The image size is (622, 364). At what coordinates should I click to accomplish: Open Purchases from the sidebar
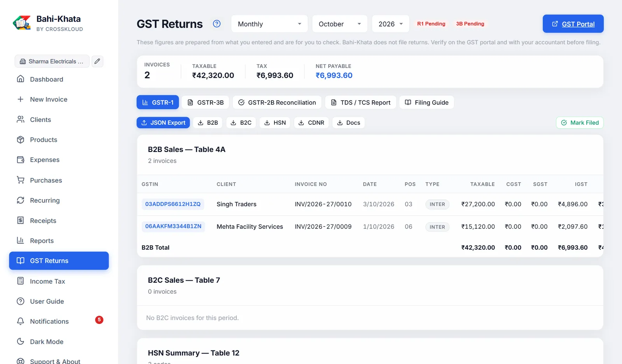(x=59, y=180)
